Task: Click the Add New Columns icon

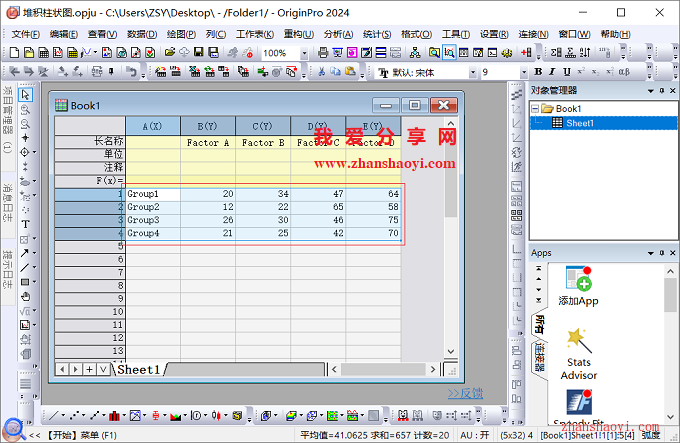Action: 526,53
